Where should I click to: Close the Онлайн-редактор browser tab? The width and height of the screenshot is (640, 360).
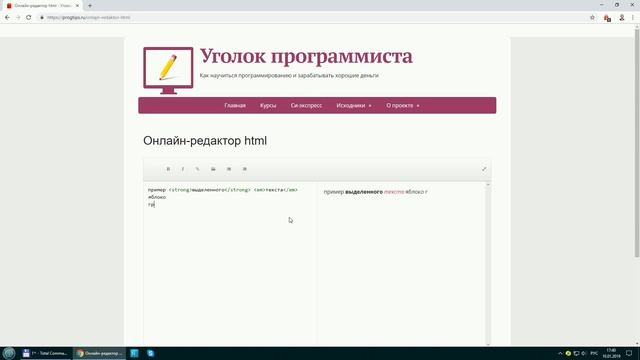click(77, 6)
